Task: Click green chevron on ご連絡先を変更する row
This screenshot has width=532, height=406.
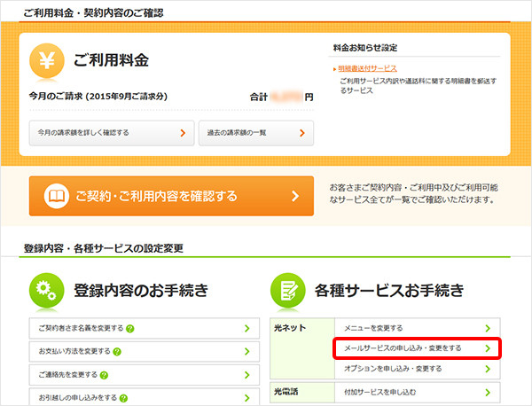Action: tap(247, 375)
